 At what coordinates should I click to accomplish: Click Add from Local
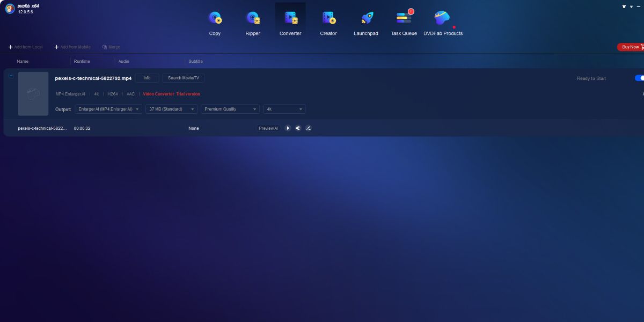(25, 47)
